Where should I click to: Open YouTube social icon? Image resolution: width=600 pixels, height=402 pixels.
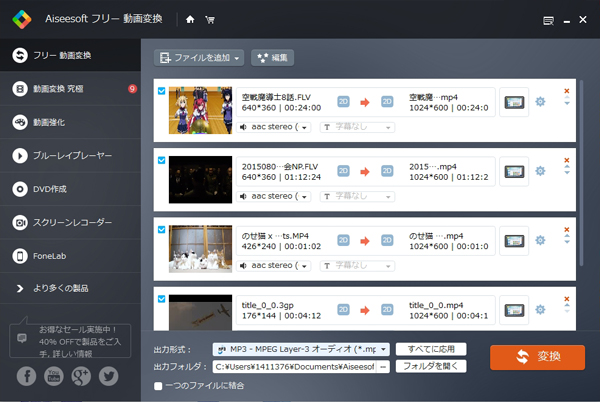[54, 376]
